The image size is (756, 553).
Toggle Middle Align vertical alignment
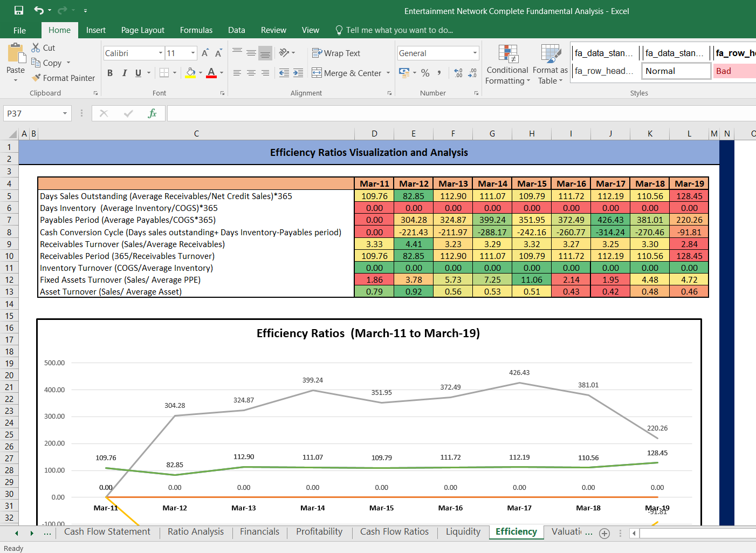[251, 53]
